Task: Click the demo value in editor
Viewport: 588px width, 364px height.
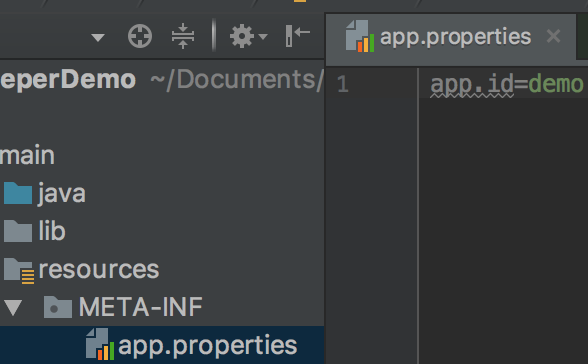Action: coord(556,84)
